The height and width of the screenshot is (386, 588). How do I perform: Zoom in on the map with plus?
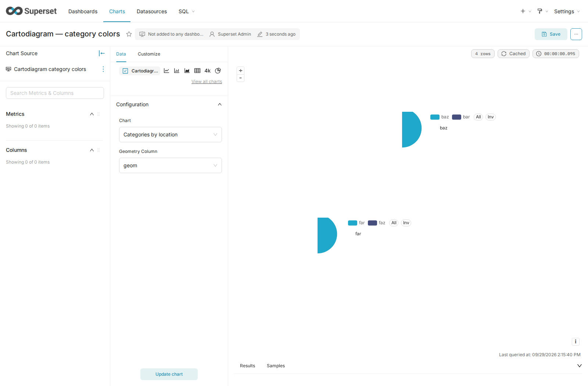point(241,71)
